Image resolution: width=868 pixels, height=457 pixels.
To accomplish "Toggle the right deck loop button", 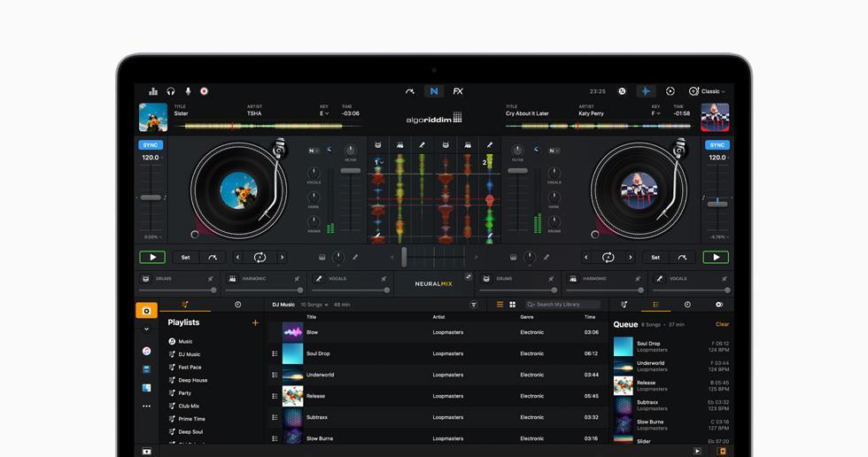I will (608, 257).
